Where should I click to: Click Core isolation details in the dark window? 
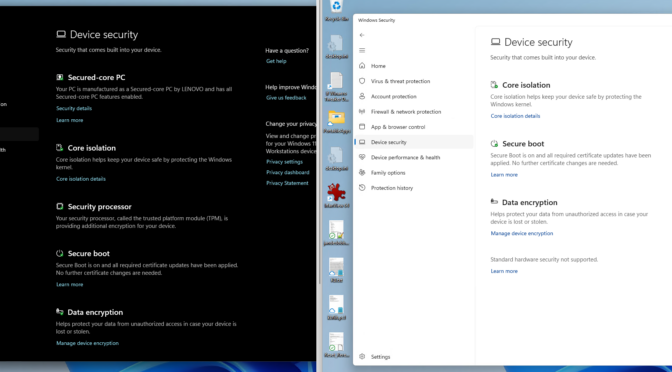81,179
